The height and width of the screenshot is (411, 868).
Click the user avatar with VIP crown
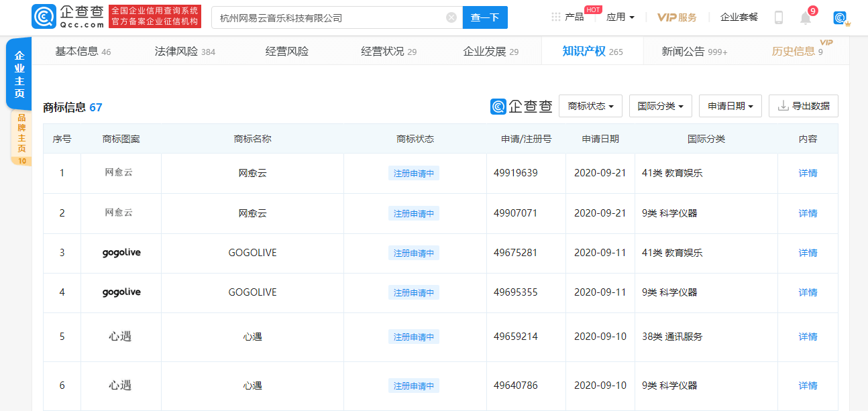pos(840,17)
